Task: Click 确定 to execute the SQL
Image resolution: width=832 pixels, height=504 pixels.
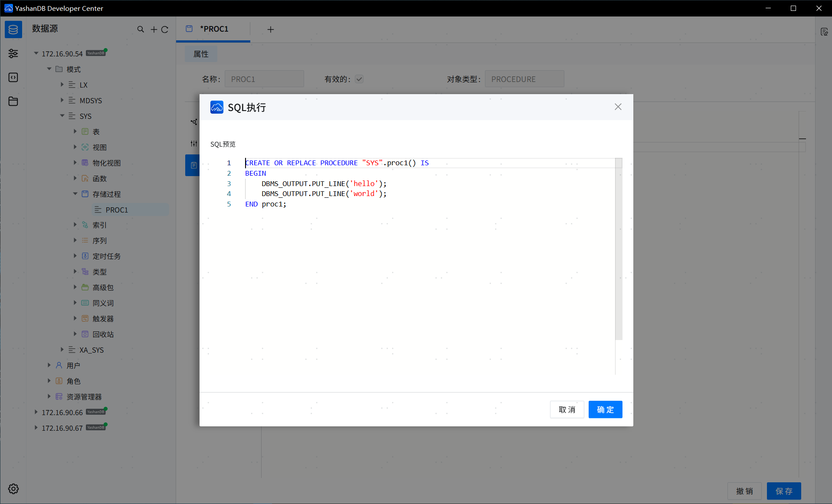Action: (x=605, y=409)
